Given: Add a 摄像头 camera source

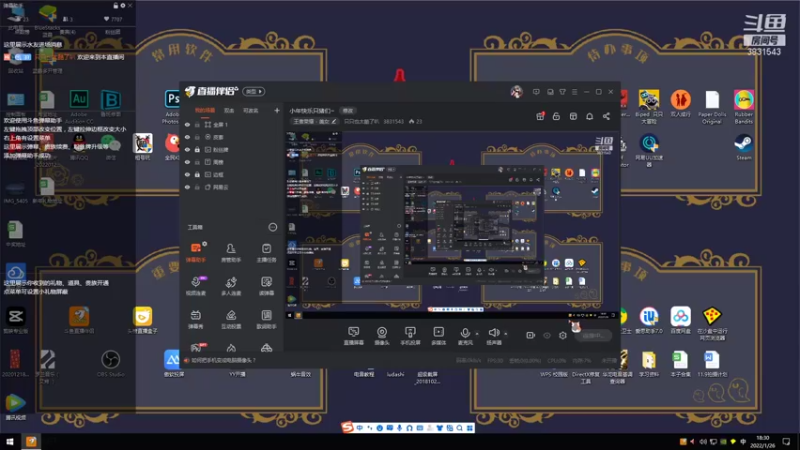Looking at the screenshot, I should pos(382,336).
